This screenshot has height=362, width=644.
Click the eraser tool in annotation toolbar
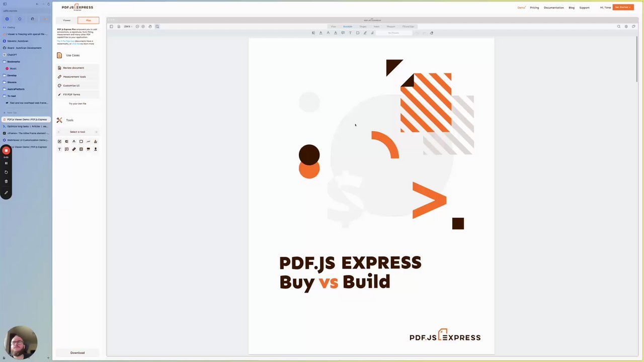(x=431, y=33)
